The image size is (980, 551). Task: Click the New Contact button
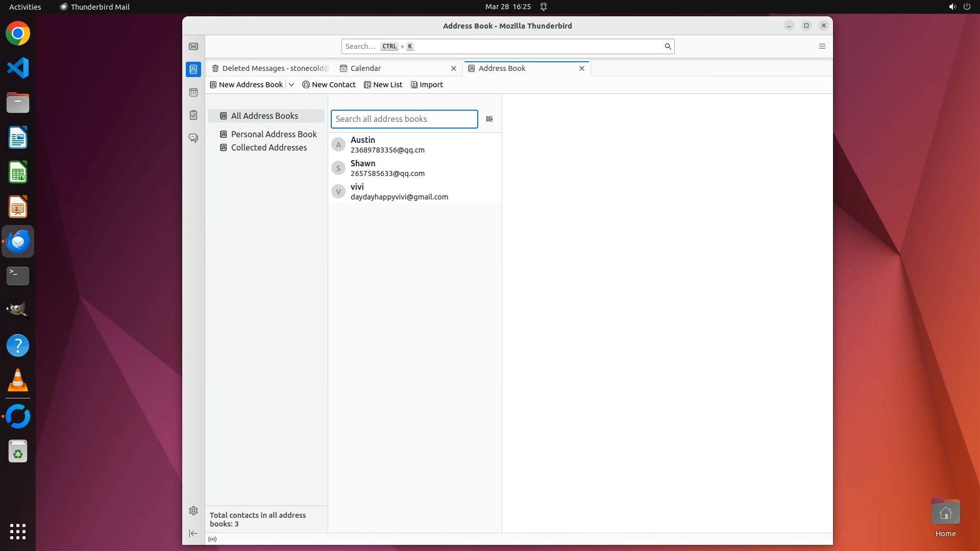pyautogui.click(x=329, y=85)
